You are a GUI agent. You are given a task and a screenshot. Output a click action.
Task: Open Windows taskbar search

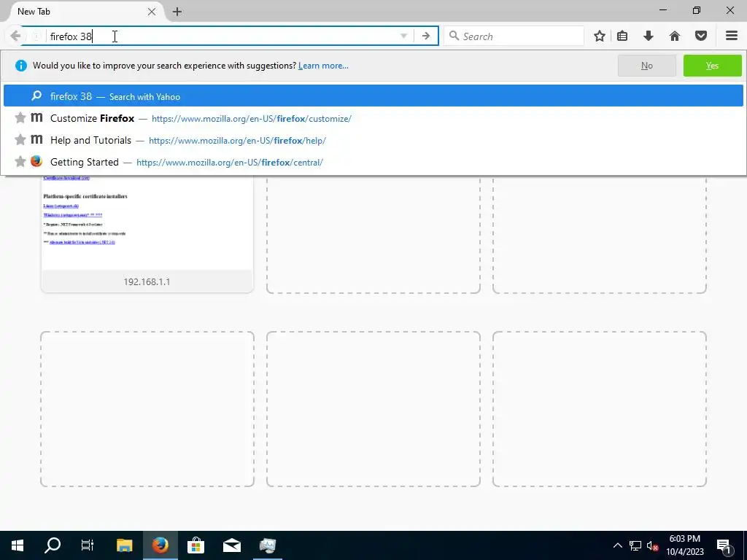(x=53, y=545)
